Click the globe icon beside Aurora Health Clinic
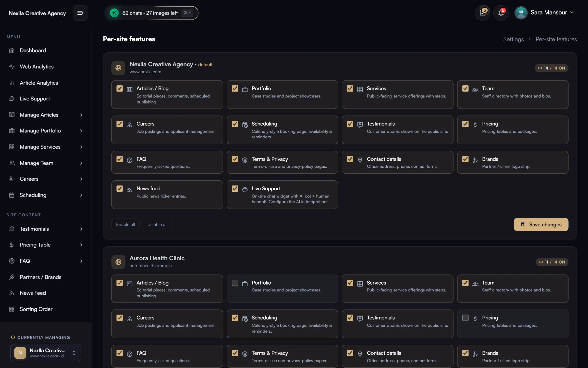This screenshot has width=588, height=368. point(118,262)
